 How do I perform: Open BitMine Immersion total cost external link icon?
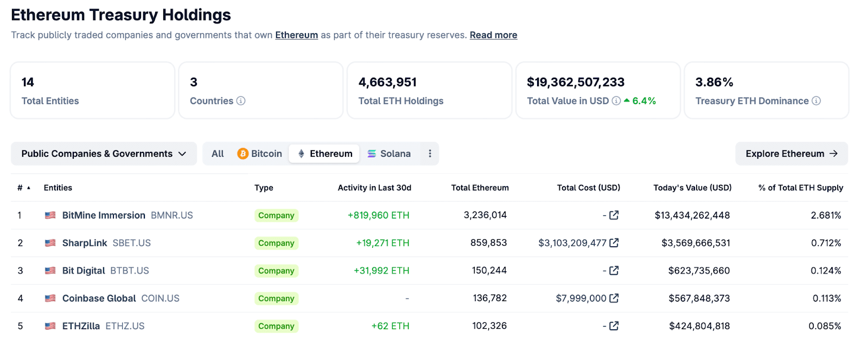pyautogui.click(x=614, y=215)
